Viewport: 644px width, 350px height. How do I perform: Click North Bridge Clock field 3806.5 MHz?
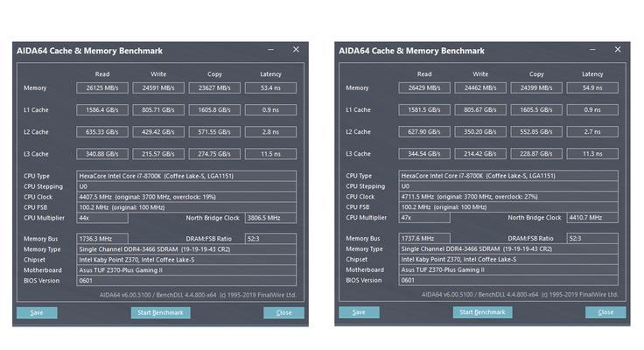(x=270, y=218)
